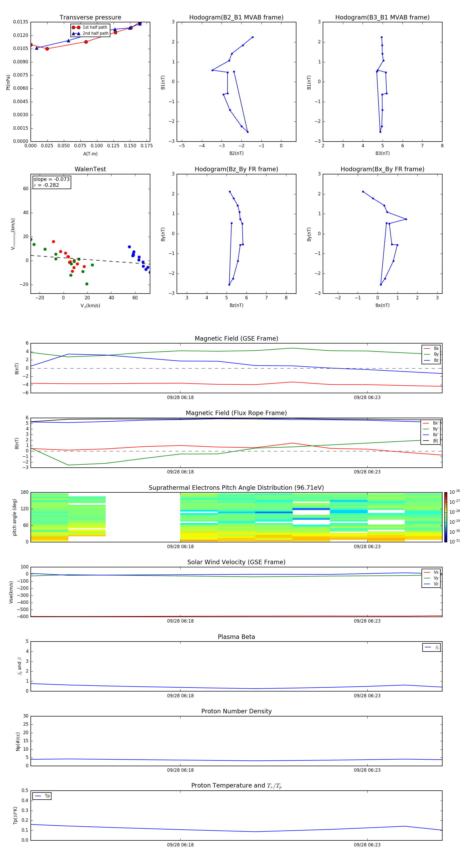Click the 'B2(nT)' x-axis label

tap(236, 153)
